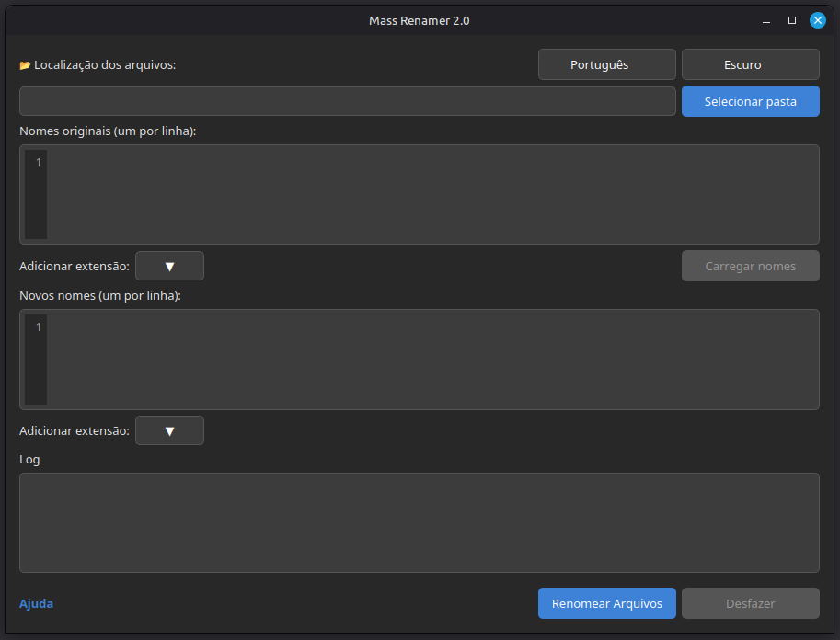This screenshot has width=840, height=640.
Task: Focus the folder location path field
Action: [x=347, y=101]
